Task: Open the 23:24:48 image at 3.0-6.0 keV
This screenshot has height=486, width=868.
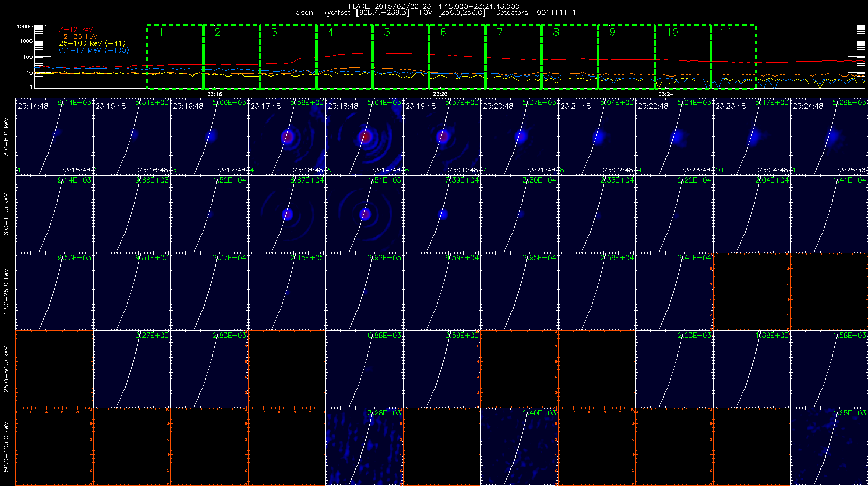Action: click(829, 136)
